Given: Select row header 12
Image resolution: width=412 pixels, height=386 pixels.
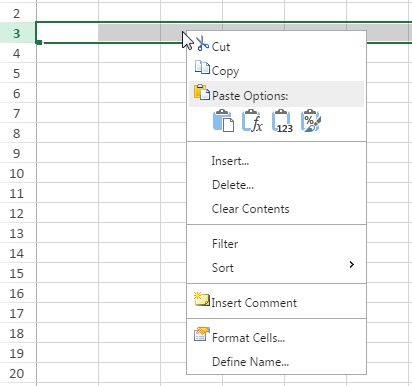Looking at the screenshot, I should pyautogui.click(x=17, y=213).
